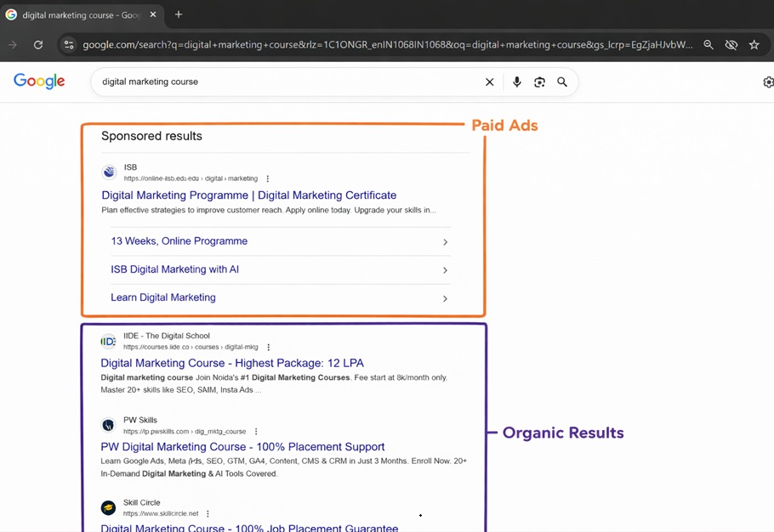
Task: Activate voice search microphone
Action: 517,82
